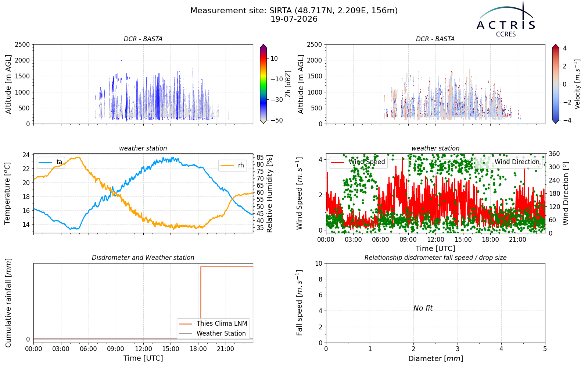Click the "No fit" text in the fall speed plot
The width and height of the screenshot is (588, 368).
tap(423, 308)
